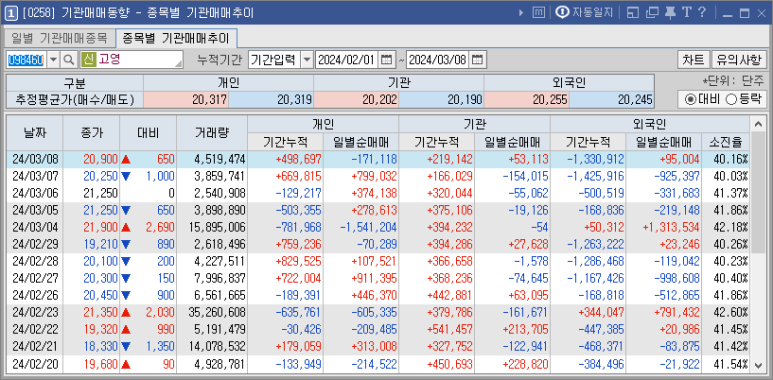Click volume cell 15,895,006

tap(212, 227)
